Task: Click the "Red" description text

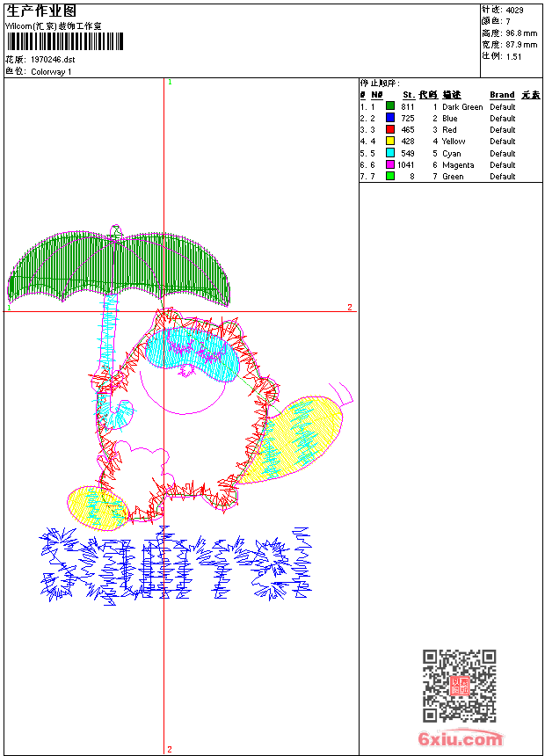Action: click(x=449, y=130)
